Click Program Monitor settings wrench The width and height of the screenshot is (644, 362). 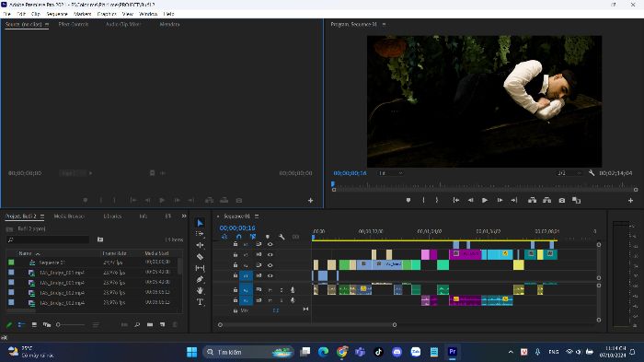[592, 173]
